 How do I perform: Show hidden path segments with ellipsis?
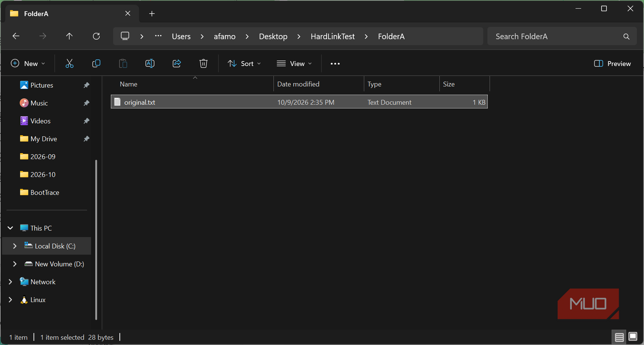[x=158, y=36]
